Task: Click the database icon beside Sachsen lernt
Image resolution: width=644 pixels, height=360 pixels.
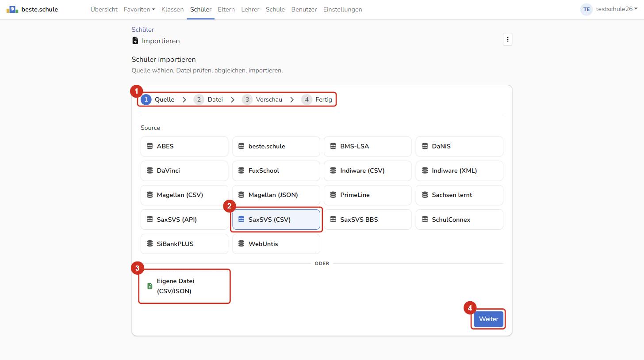Action: [425, 195]
